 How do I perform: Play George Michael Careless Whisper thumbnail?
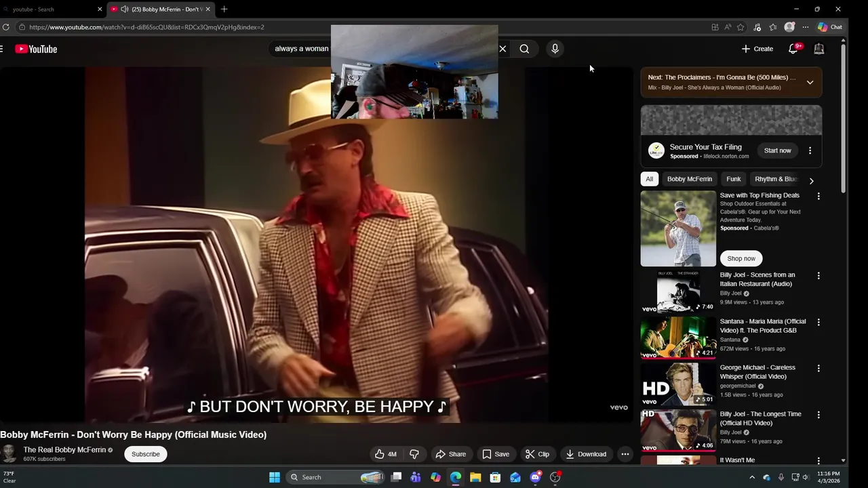click(x=678, y=384)
